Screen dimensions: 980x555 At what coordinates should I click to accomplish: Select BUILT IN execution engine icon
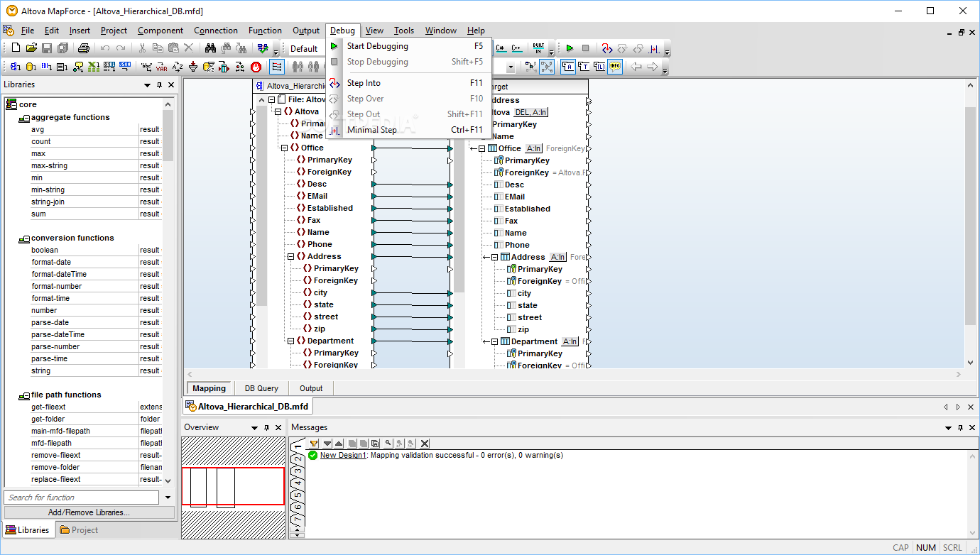pos(538,48)
